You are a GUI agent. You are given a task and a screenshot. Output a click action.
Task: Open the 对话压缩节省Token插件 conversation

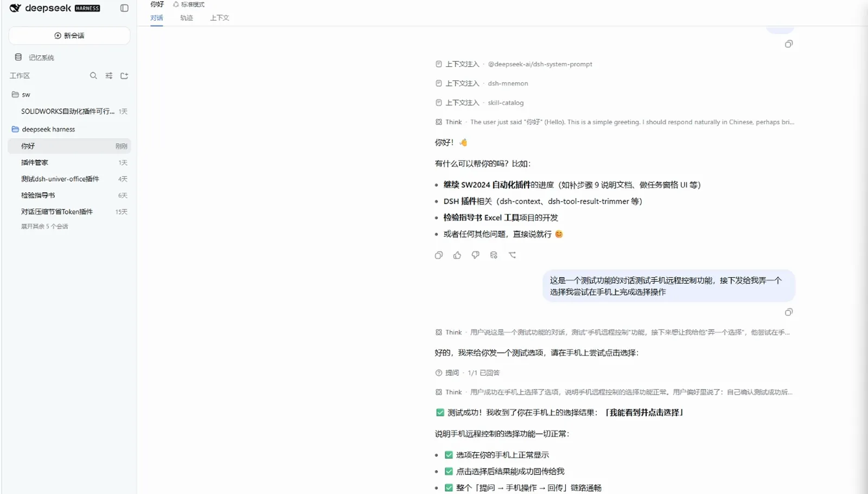[69, 212]
